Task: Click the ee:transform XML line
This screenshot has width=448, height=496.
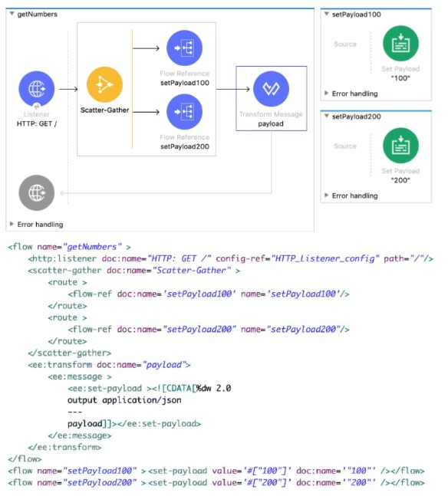Action: pyautogui.click(x=109, y=365)
